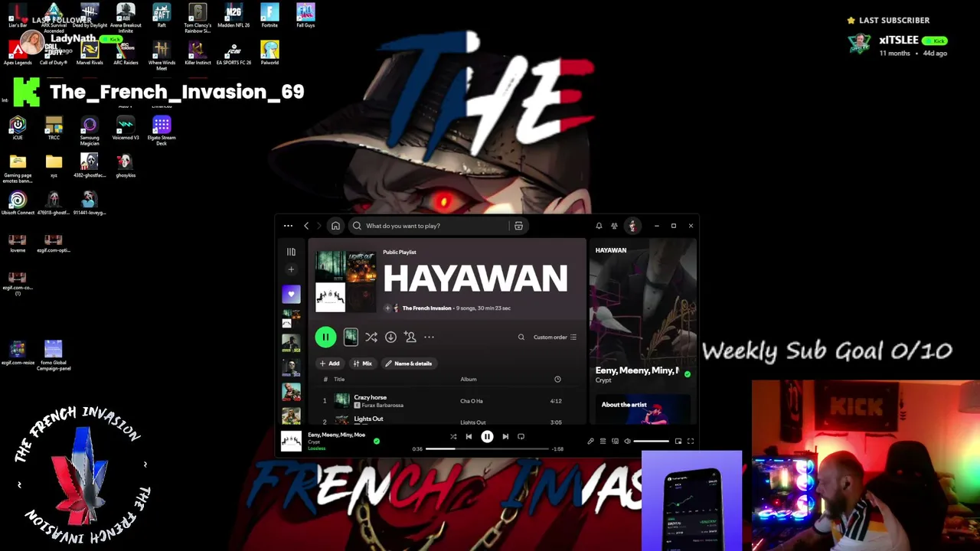The height and width of the screenshot is (551, 980).
Task: Open The French Invasion profile link
Action: click(x=426, y=308)
